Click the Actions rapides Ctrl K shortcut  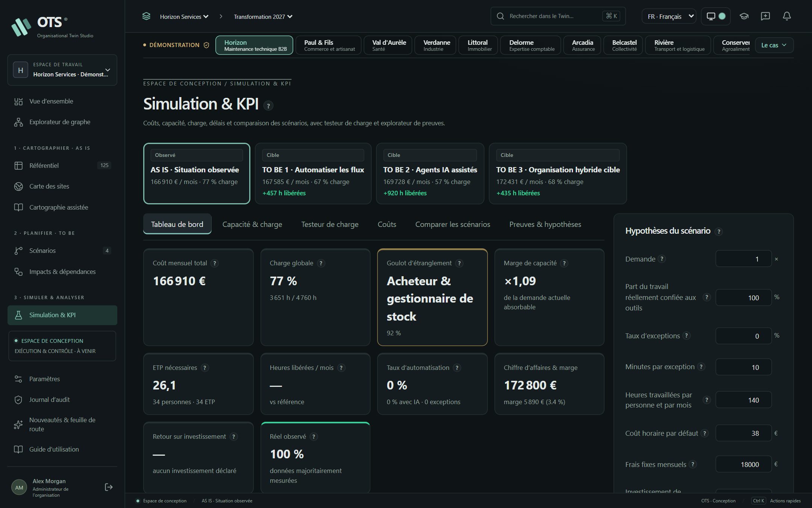point(776,501)
